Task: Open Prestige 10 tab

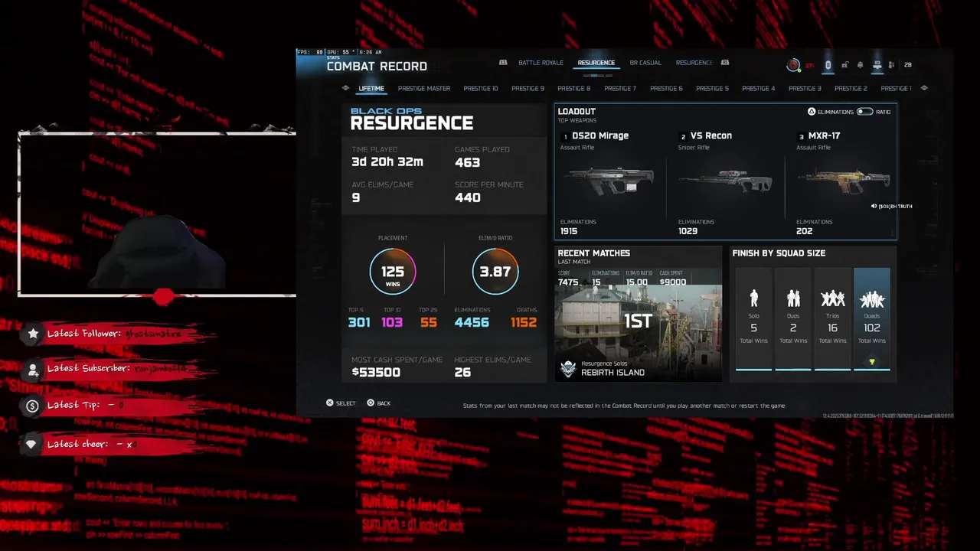Action: coord(481,88)
